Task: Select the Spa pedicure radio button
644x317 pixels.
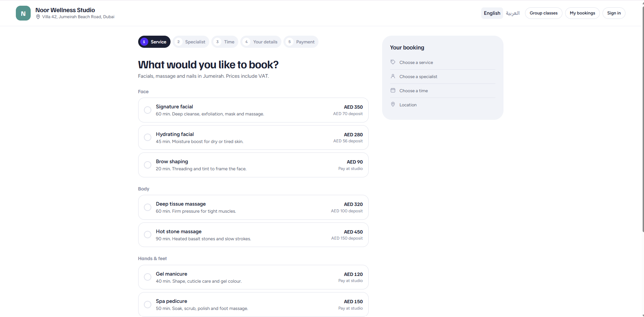Action: pos(148,305)
